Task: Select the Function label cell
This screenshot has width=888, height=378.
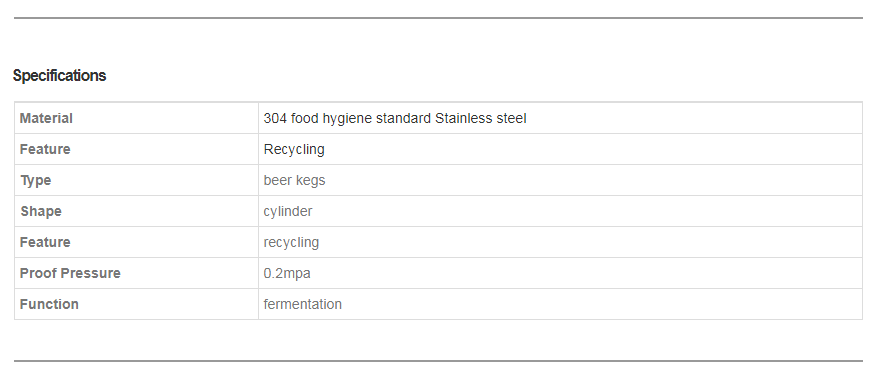Action: [136, 304]
